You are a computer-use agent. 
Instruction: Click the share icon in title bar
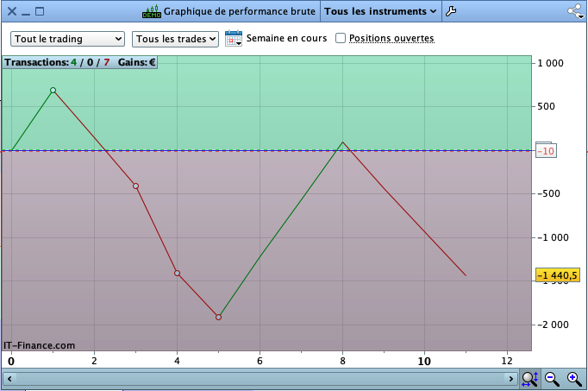[576, 11]
